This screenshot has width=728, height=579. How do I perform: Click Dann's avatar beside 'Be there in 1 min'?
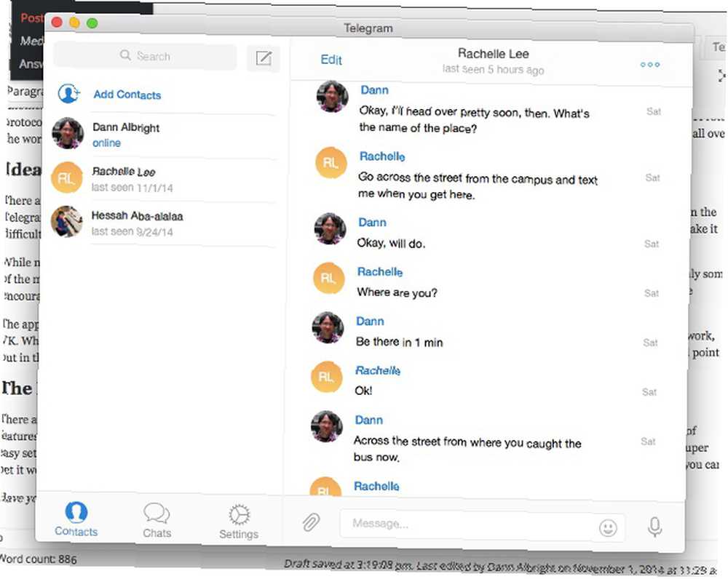tap(328, 327)
